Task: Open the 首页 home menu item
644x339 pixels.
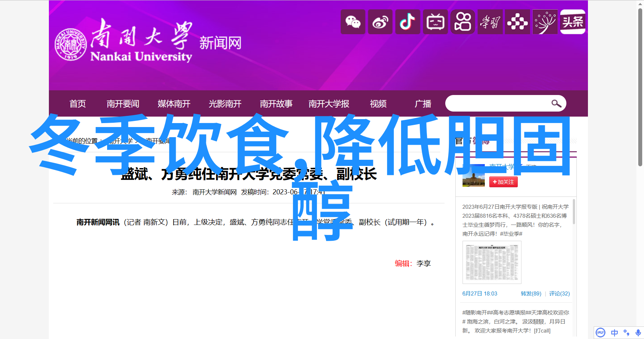Action: pos(78,104)
